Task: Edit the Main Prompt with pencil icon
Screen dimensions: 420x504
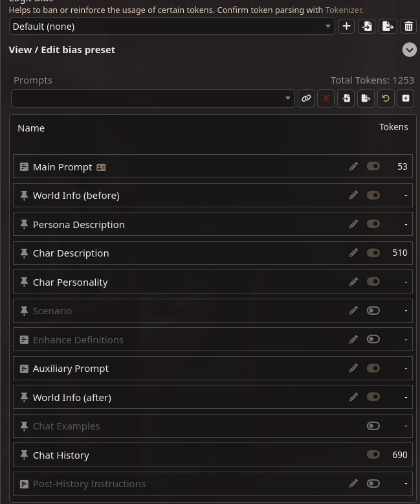Action: (353, 166)
